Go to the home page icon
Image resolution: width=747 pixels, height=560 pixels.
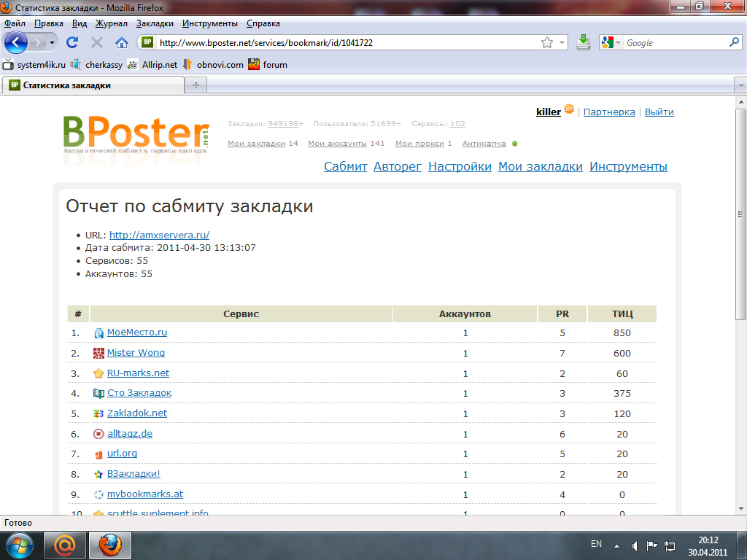coord(122,42)
